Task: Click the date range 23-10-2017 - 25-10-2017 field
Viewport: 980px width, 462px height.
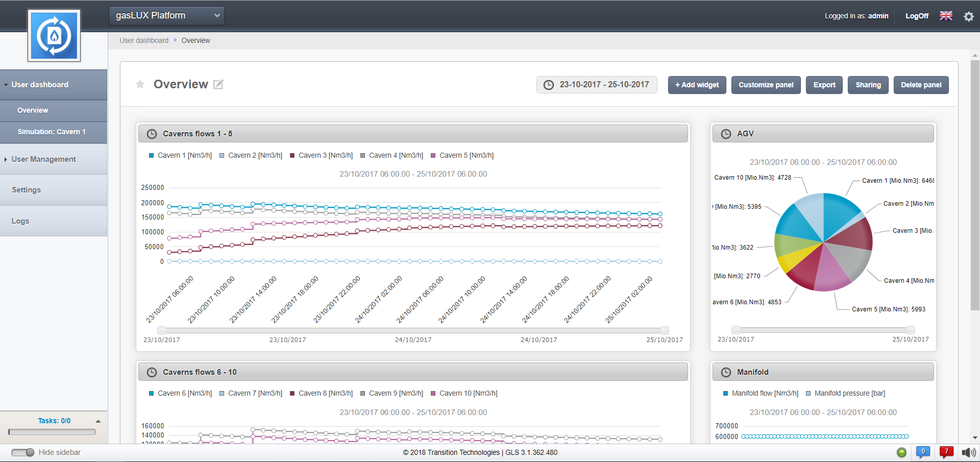Action: (x=597, y=85)
